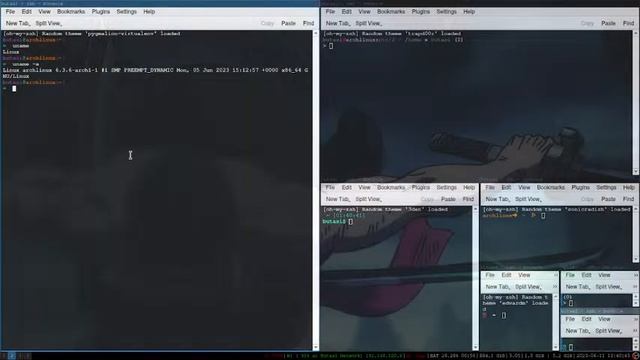Open Edit menu in edvardm theme Konsole

coord(506,275)
